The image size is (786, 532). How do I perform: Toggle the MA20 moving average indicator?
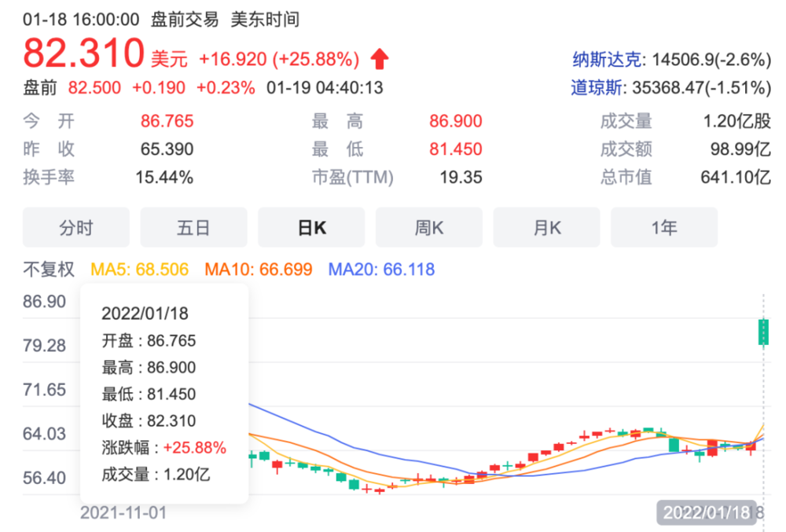tap(381, 270)
